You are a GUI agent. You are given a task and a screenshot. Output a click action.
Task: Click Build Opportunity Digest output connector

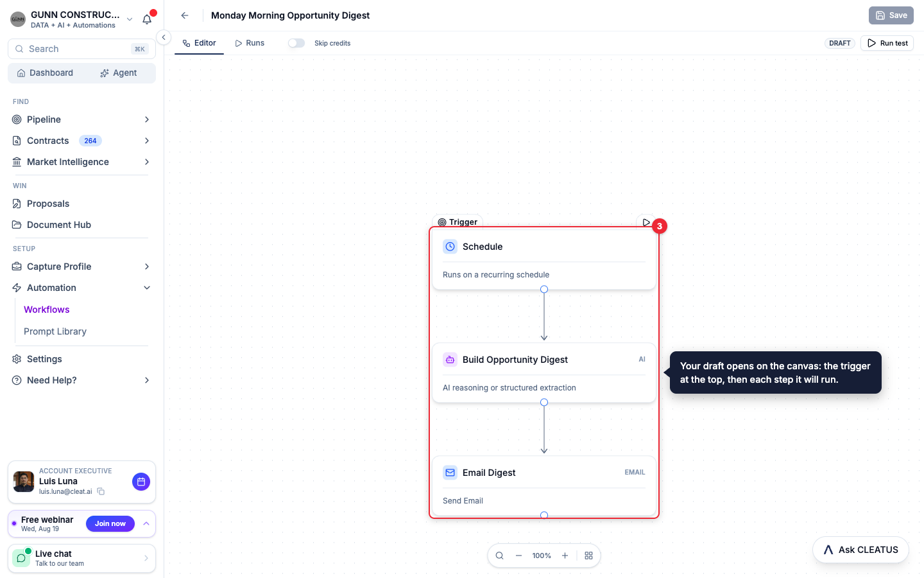coord(544,402)
